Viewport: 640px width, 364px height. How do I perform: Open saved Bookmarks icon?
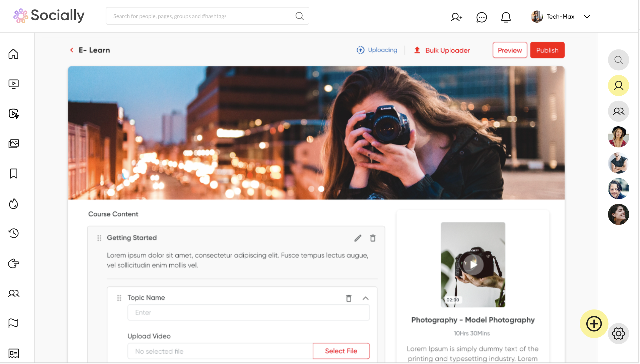13,173
